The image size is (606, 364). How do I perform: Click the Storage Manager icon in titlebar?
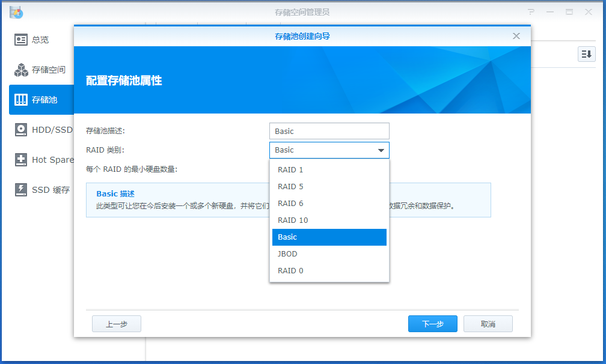16,11
